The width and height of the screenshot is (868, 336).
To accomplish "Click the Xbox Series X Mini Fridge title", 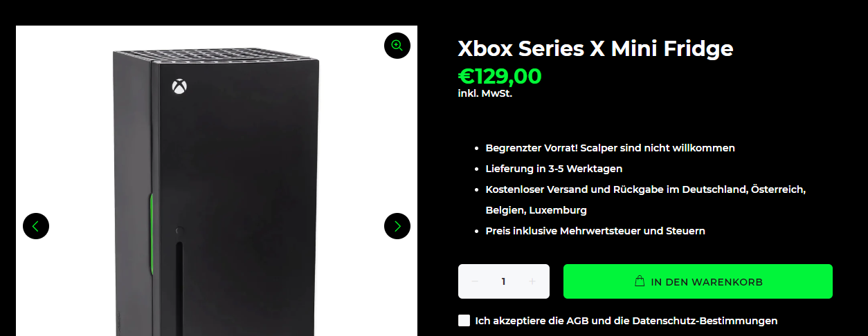I will (595, 48).
